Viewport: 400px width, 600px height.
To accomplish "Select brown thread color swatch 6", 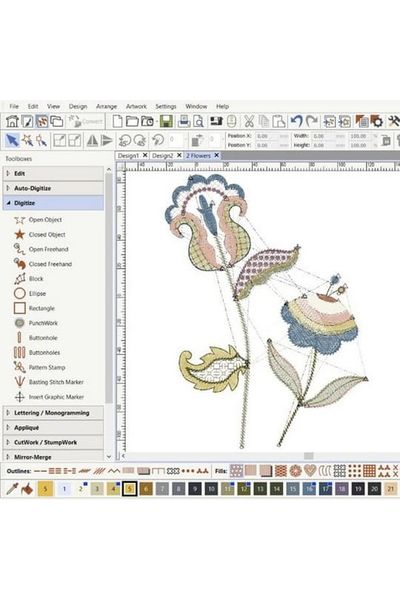I will 146,489.
